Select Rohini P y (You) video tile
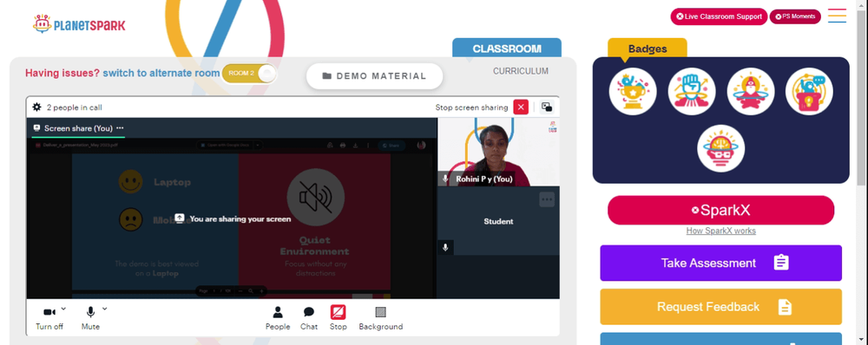The width and height of the screenshot is (868, 345). [498, 152]
